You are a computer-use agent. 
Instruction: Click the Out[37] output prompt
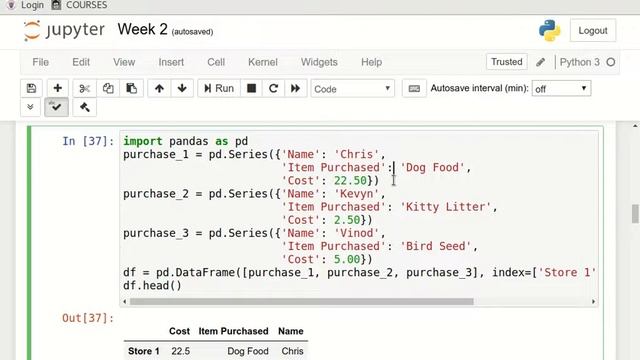click(88, 318)
